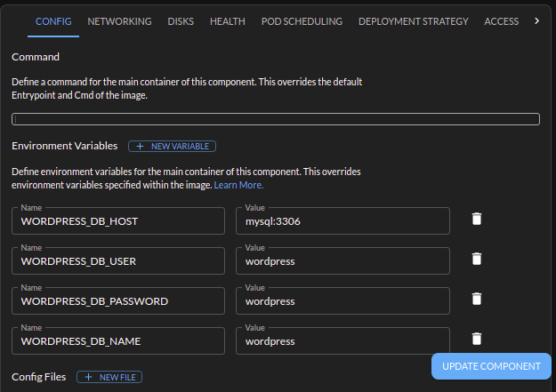Delete the WORDPRESS_DB_NAME variable
This screenshot has width=556, height=392.
(477, 339)
